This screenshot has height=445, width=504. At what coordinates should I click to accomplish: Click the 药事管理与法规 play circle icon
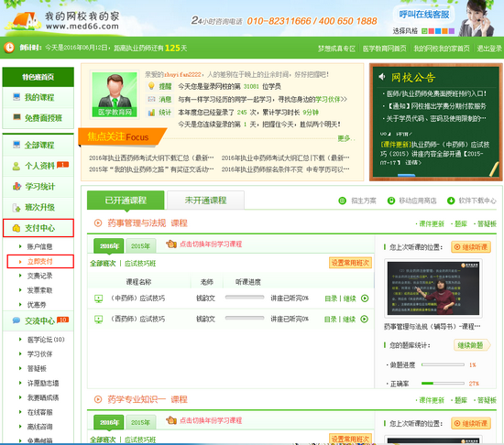tap(98, 222)
